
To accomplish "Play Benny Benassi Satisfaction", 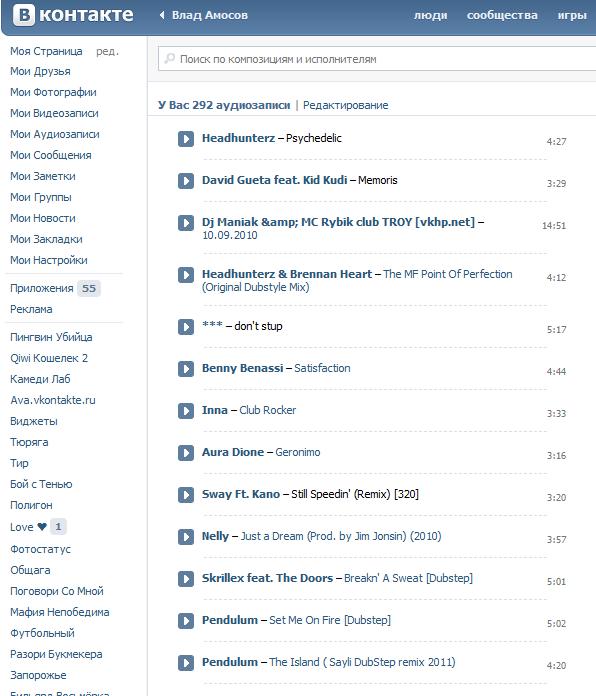I will (186, 369).
